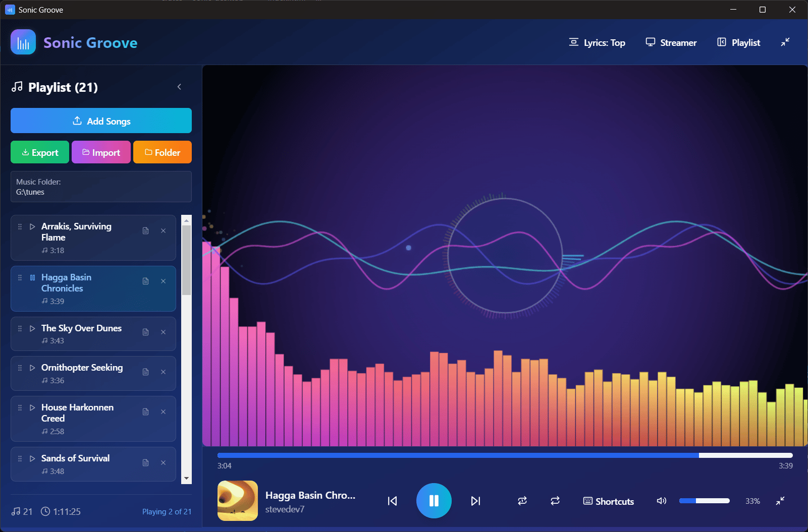Play The Sky Over Dunes track

[x=32, y=328]
